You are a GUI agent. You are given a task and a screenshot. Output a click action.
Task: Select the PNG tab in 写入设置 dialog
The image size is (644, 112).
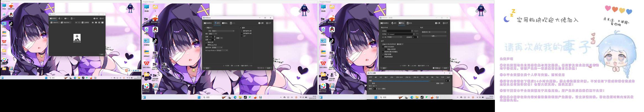[x=432, y=77]
